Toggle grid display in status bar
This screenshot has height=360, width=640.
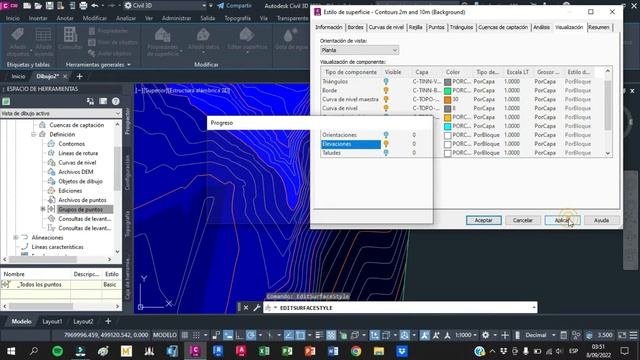tap(185, 336)
